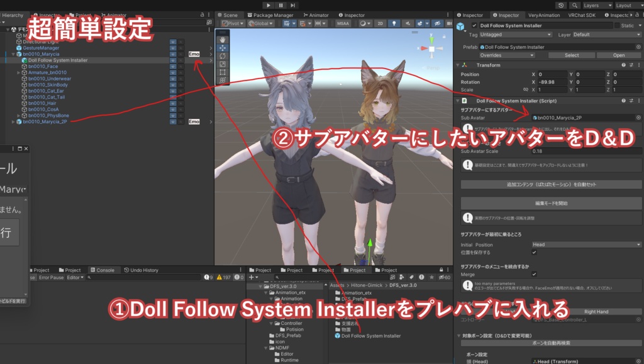Image resolution: width=644 pixels, height=364 pixels.
Task: Toggle scene audio mute icon
Action: point(408,23)
